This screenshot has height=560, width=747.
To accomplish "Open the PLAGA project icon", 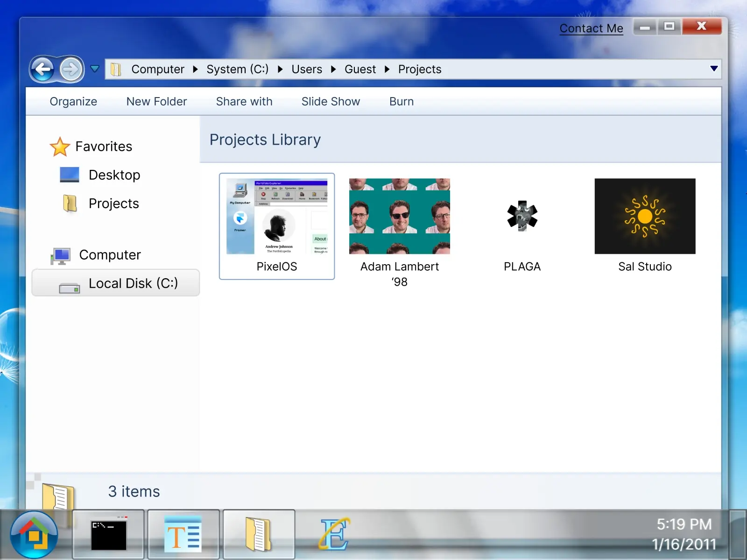I will point(522,216).
